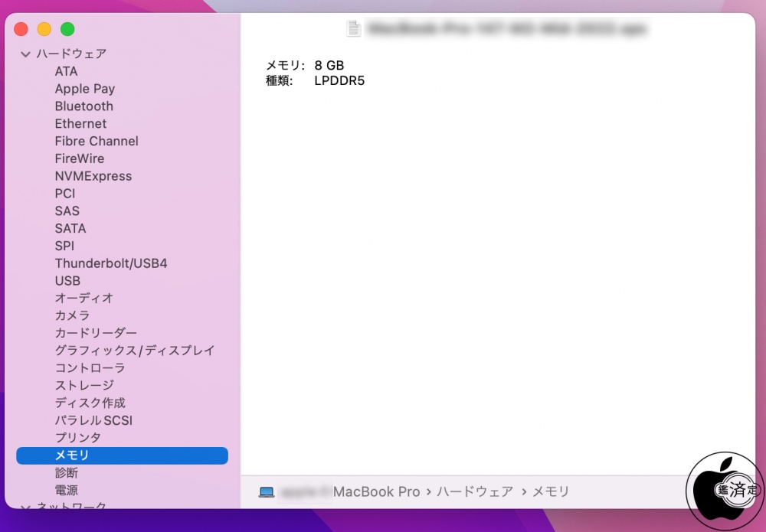766x532 pixels.
Task: Open the 診断 sidebar entry
Action: [67, 473]
